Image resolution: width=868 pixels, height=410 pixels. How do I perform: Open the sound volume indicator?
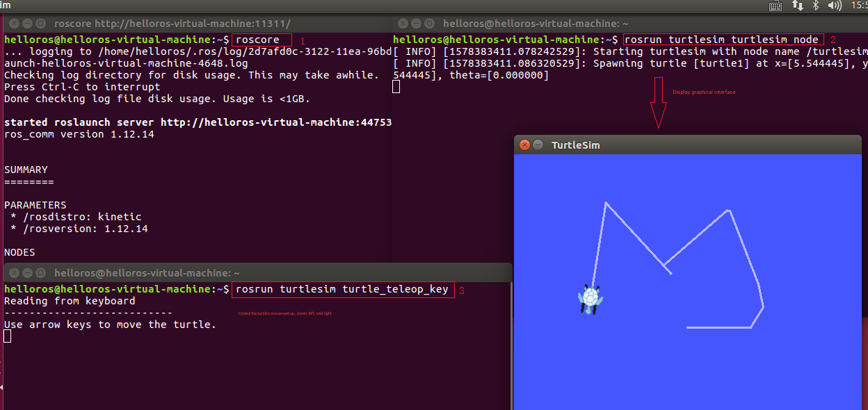coord(835,6)
